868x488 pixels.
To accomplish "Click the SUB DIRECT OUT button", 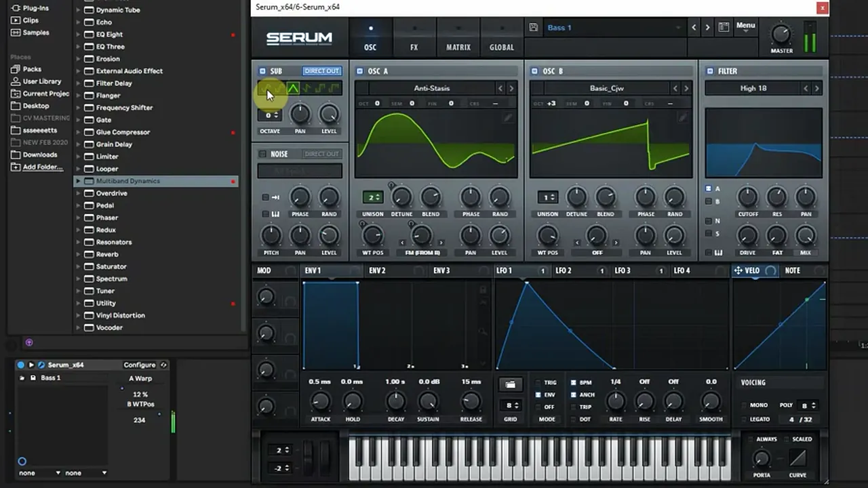I will [x=321, y=71].
